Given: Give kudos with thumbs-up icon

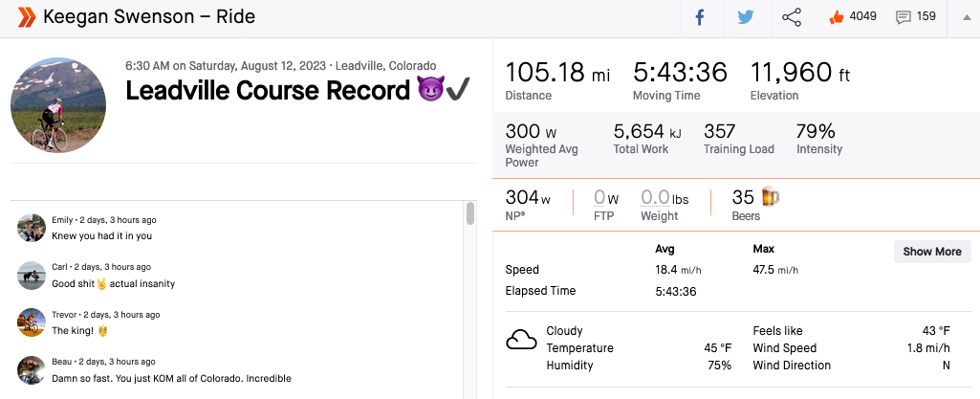Looking at the screenshot, I should [x=837, y=17].
